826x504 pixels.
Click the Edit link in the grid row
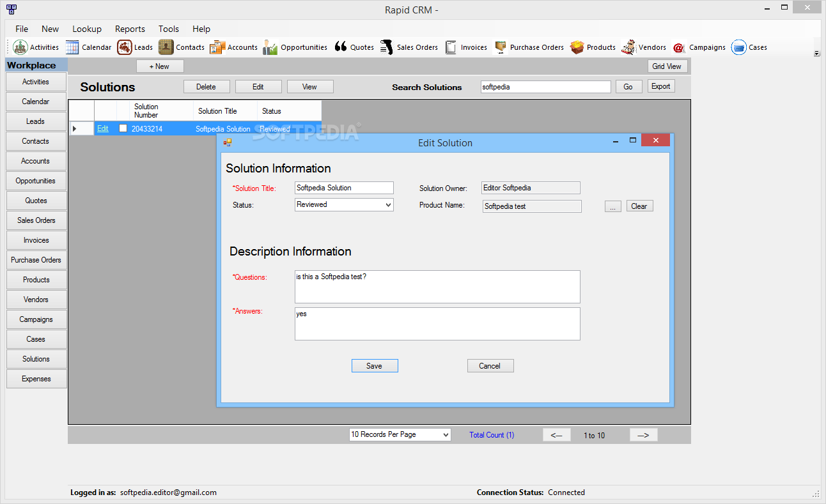102,128
